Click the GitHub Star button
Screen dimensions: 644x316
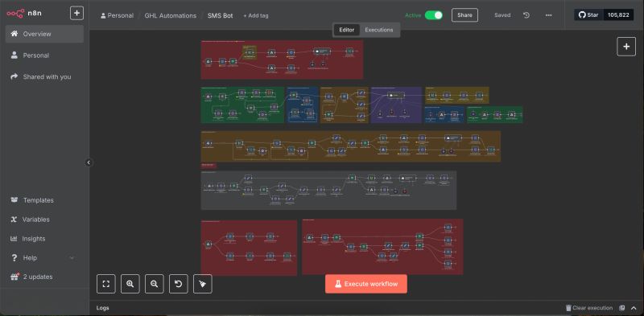[588, 15]
